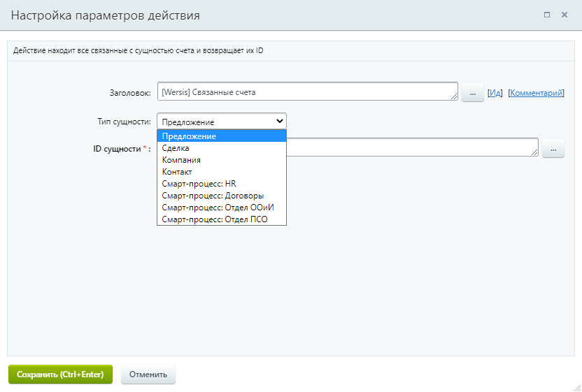Open the Ид link
The width and height of the screenshot is (582, 392).
coord(495,93)
